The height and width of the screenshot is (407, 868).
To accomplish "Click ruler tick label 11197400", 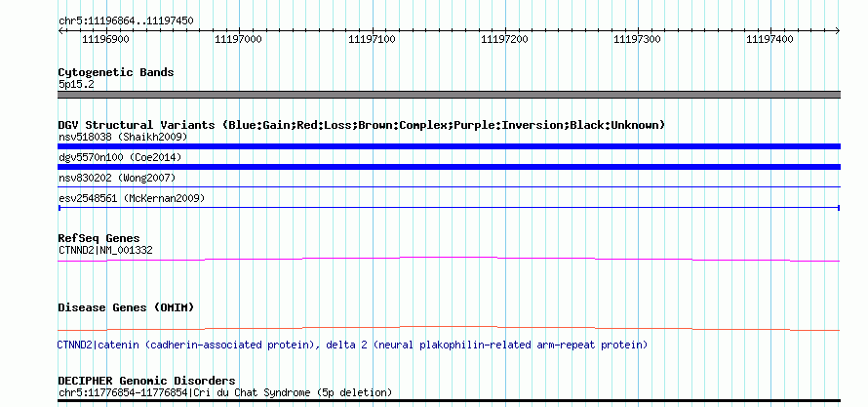I will click(x=770, y=39).
